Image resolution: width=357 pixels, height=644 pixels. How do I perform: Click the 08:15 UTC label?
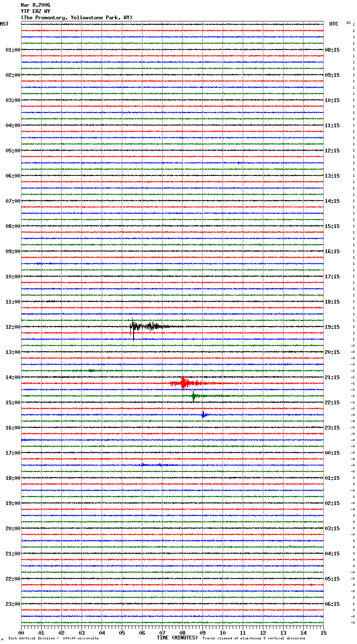tap(332, 50)
